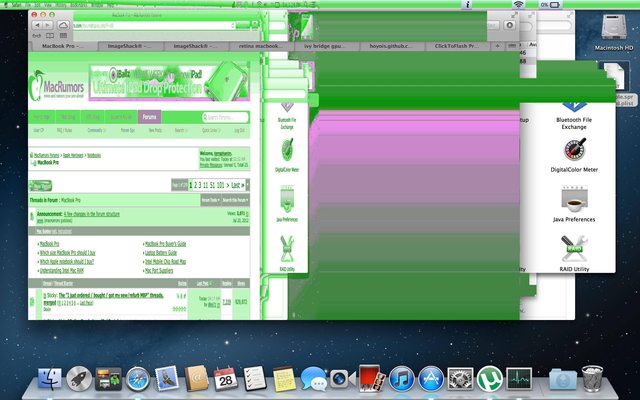
Task: Open Bluetooth File Exchange in right Finder window
Action: tap(574, 116)
